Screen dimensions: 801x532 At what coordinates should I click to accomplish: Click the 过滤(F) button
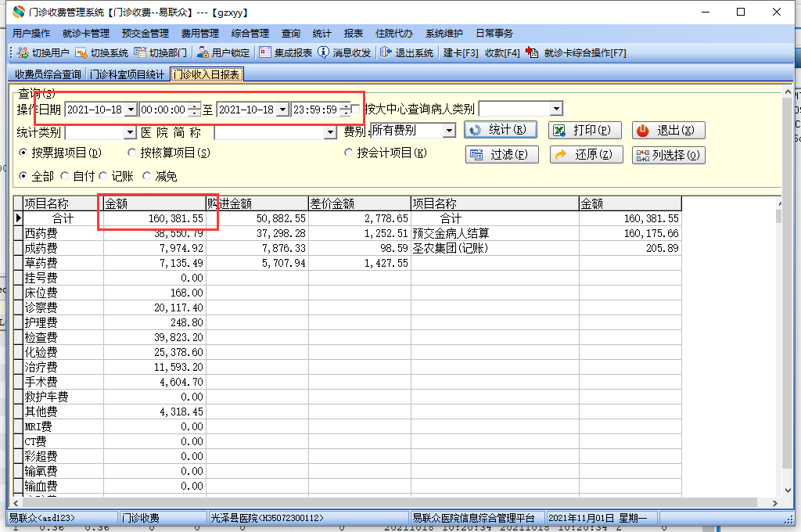point(501,154)
